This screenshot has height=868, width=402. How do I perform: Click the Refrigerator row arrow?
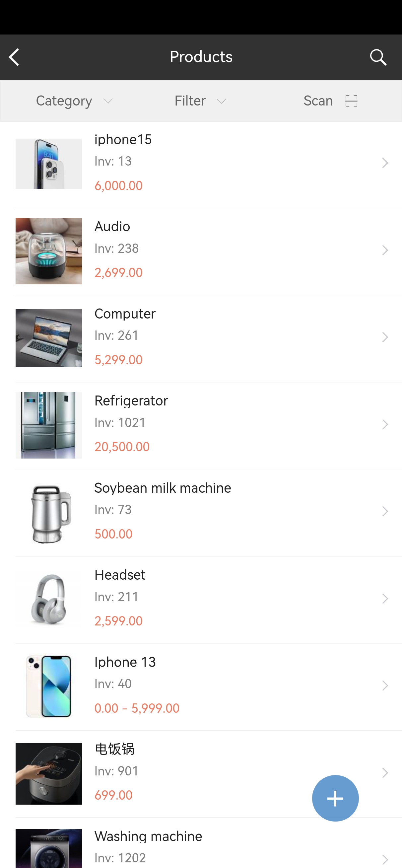pos(384,424)
